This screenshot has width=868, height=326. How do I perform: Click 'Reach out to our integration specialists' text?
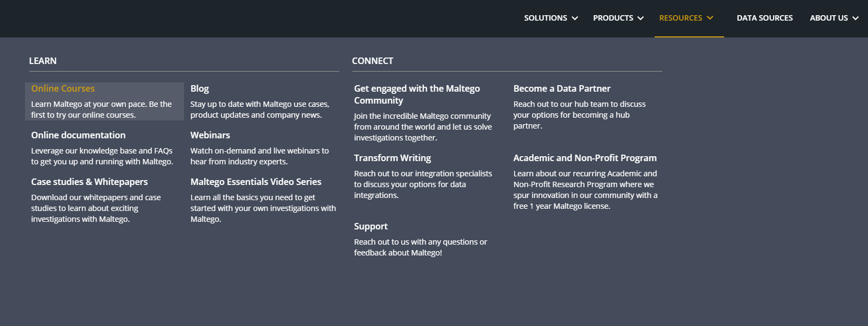tap(423, 184)
